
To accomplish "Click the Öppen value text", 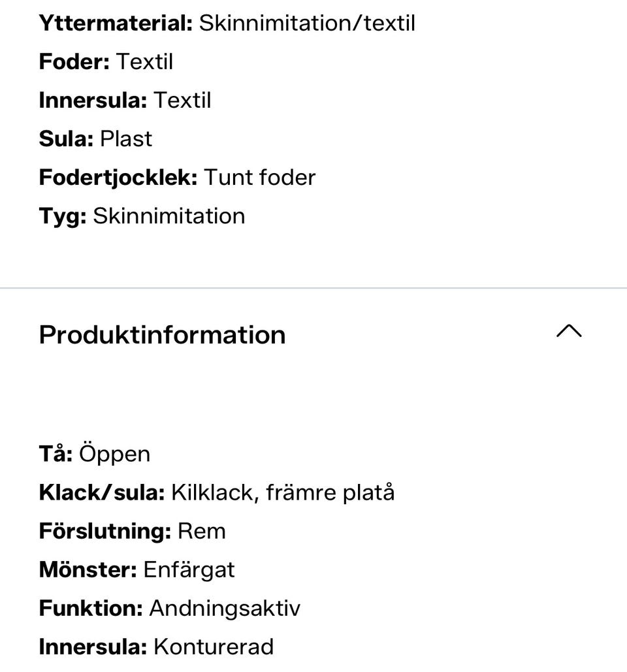I will [x=115, y=454].
